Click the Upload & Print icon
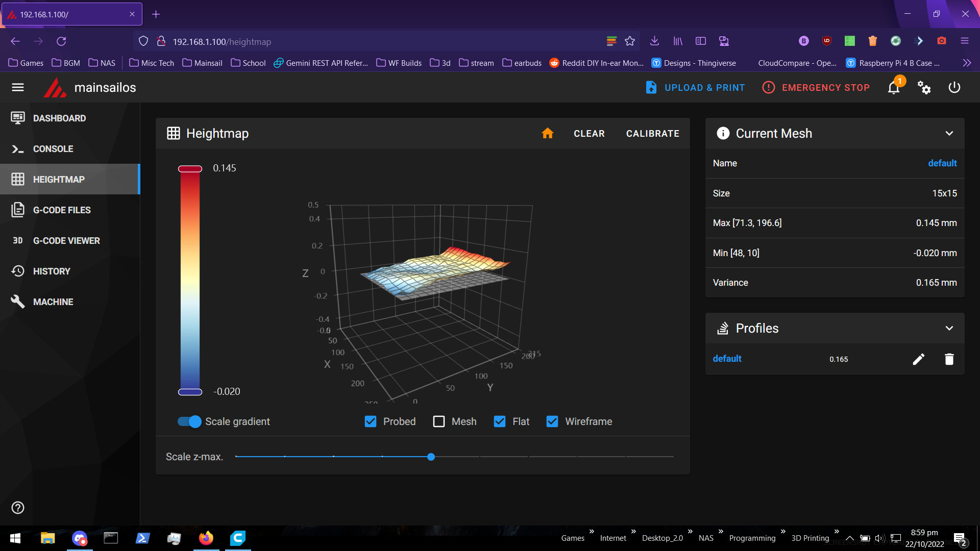The width and height of the screenshot is (980, 551). pos(651,87)
